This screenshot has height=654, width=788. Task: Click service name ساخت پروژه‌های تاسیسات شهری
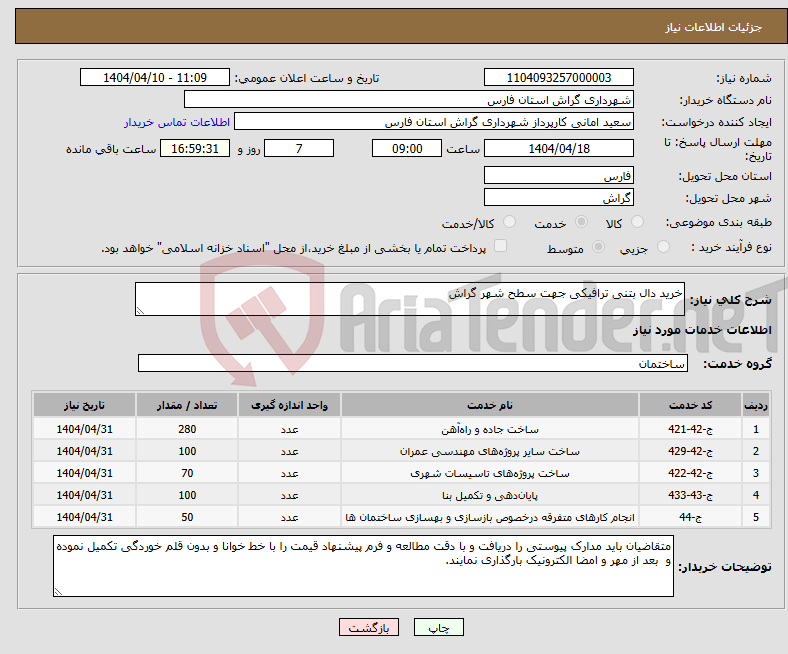490,474
